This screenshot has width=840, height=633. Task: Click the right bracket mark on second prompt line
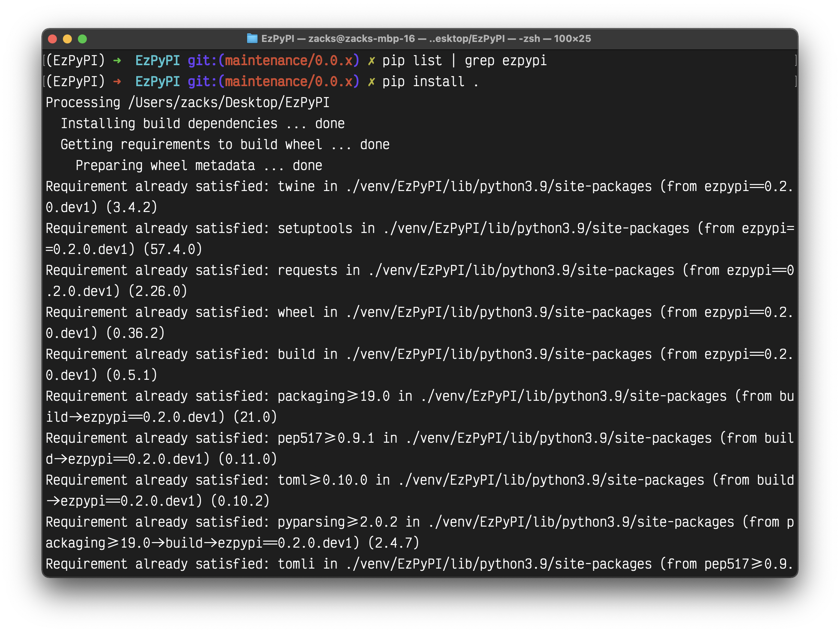(x=795, y=81)
